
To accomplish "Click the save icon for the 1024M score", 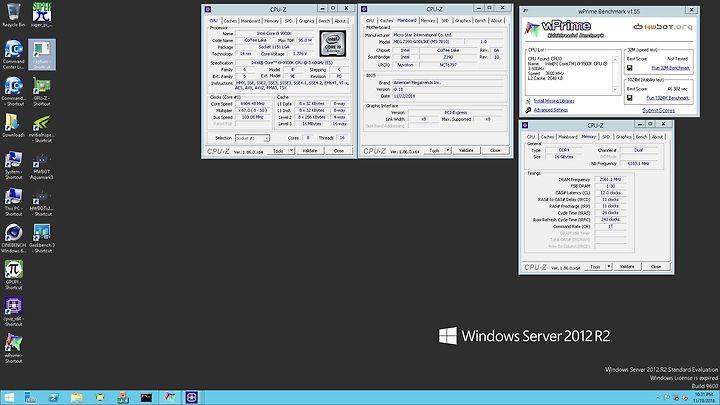I will click(x=630, y=98).
